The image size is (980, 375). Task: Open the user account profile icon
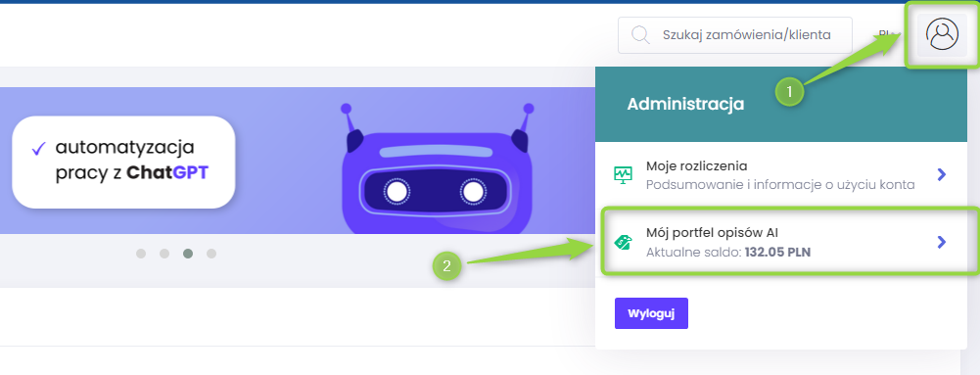(942, 34)
